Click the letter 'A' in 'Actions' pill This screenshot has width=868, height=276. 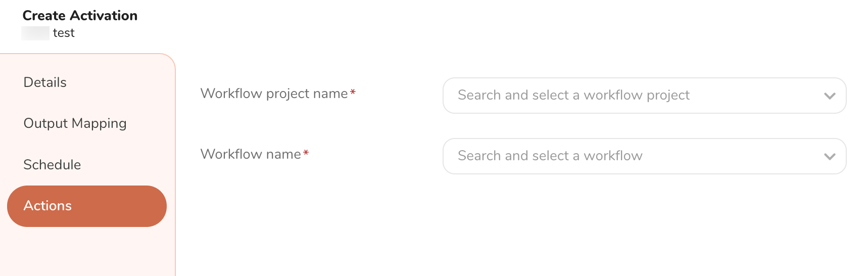(x=29, y=206)
